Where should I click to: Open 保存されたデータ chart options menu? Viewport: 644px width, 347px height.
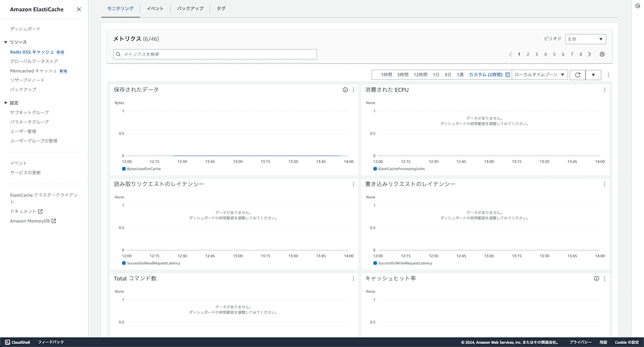[x=353, y=90]
